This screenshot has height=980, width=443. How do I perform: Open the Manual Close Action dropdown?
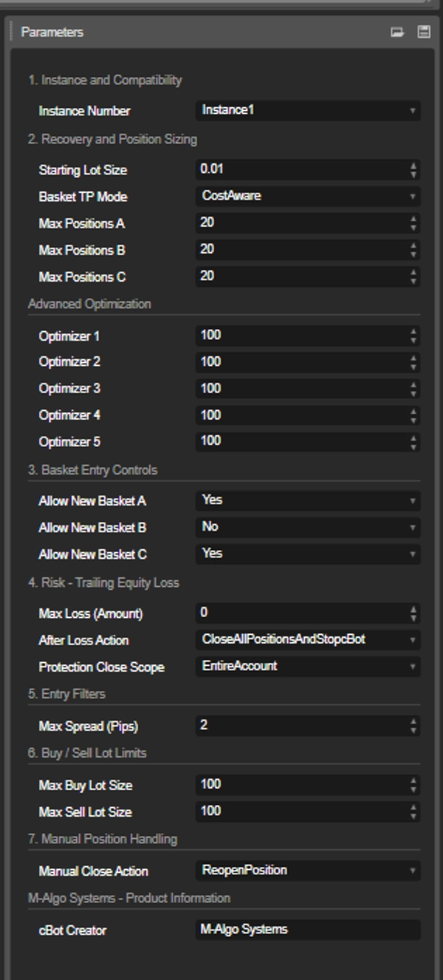click(x=308, y=870)
